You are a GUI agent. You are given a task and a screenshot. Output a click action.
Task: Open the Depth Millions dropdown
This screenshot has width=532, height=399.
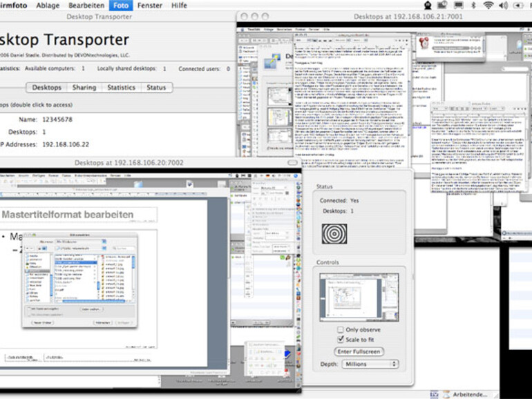click(370, 364)
